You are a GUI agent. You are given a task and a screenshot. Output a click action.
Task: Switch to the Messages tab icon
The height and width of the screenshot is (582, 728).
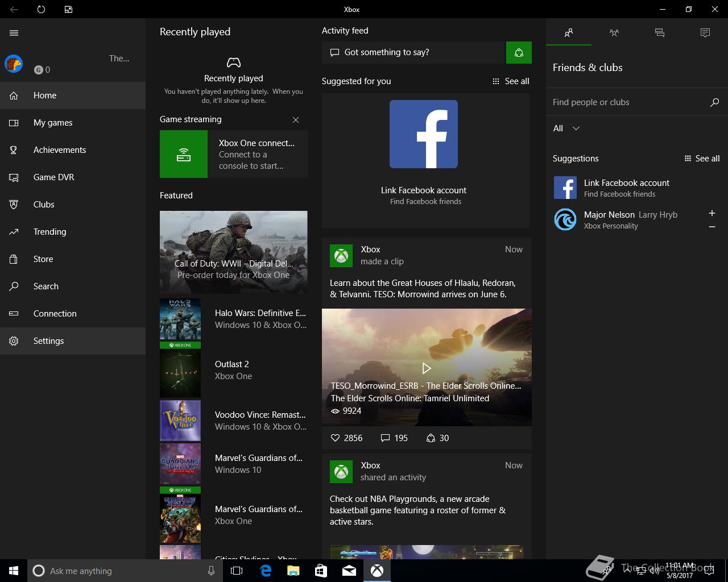point(660,33)
